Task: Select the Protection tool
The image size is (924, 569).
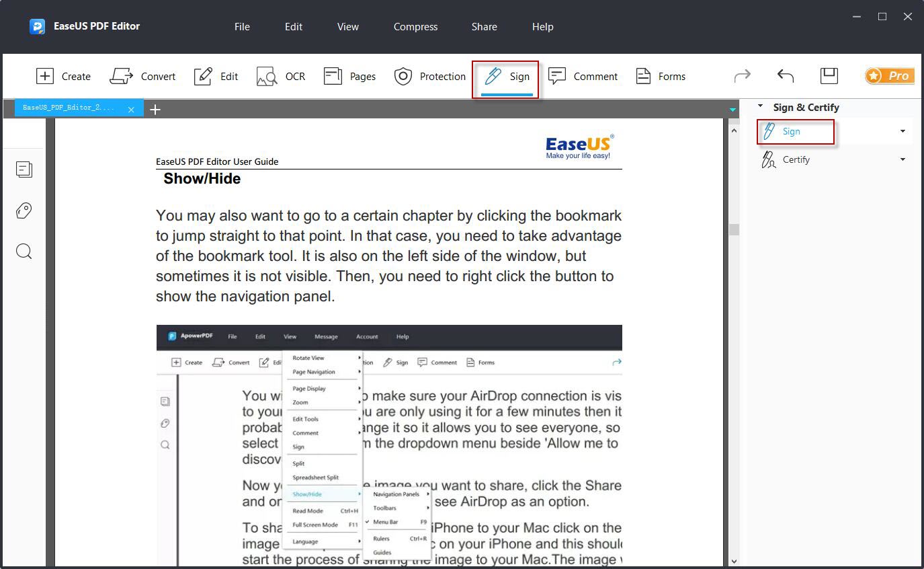Action: point(429,76)
